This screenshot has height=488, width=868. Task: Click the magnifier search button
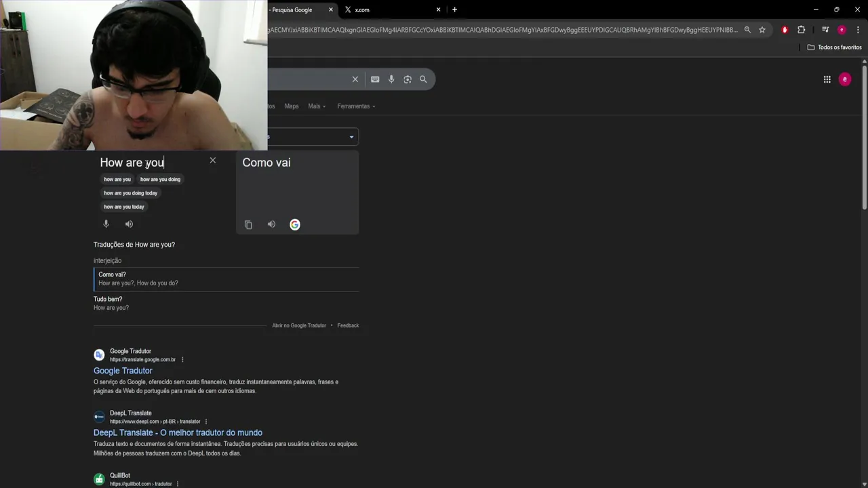(423, 79)
